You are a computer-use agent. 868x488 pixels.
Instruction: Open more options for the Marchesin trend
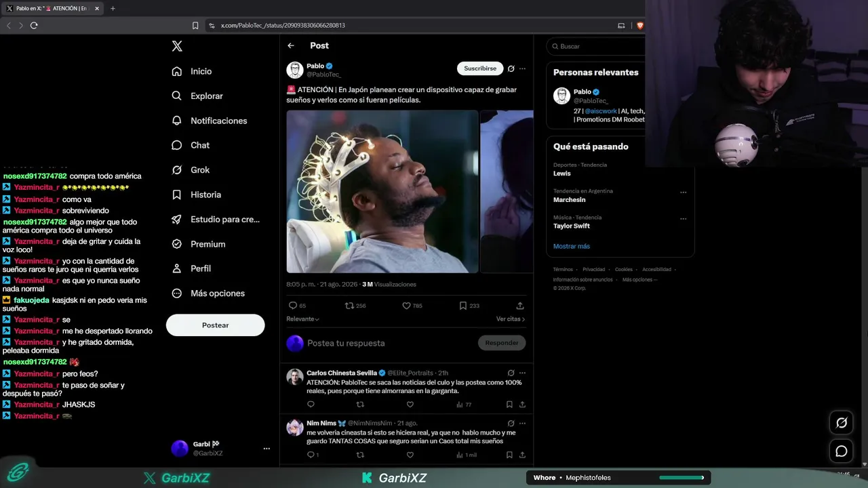683,192
